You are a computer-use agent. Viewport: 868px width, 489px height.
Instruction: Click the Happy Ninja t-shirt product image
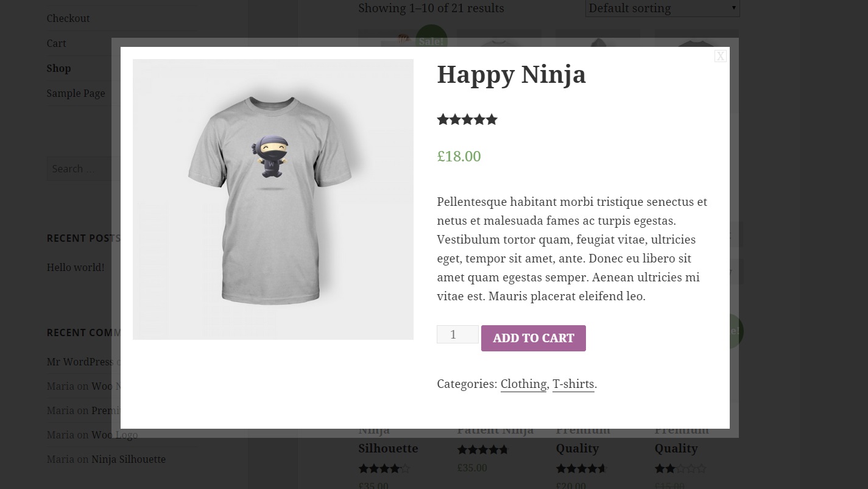[273, 199]
